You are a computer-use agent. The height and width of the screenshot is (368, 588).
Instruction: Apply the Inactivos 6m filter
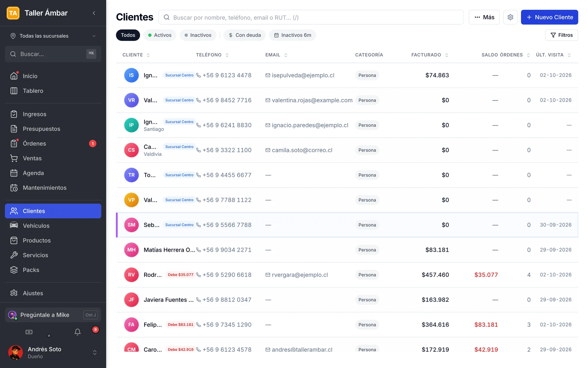(x=293, y=35)
